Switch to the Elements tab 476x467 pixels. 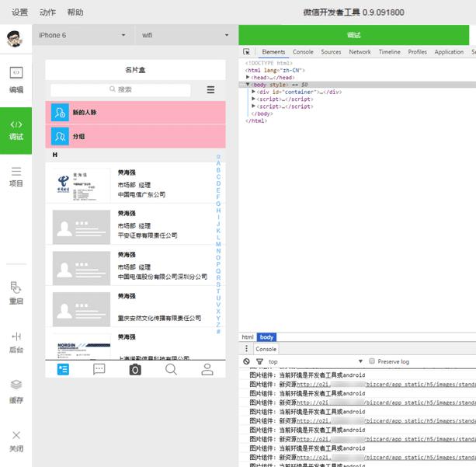pos(273,52)
